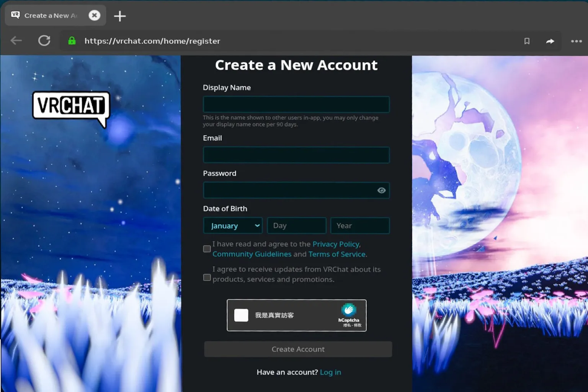Focus the Display Name input field
Image resolution: width=588 pixels, height=392 pixels.
296,105
